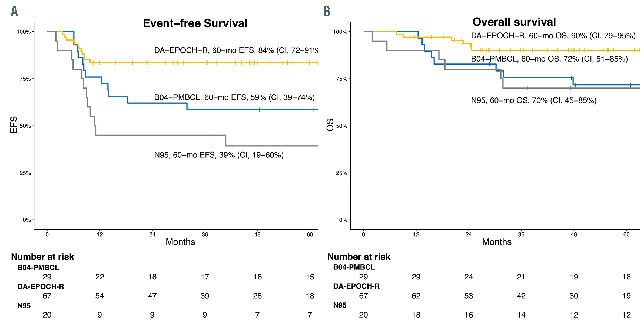
Task: Click the Months label under Event-free Survival chart
Action: click(180, 242)
